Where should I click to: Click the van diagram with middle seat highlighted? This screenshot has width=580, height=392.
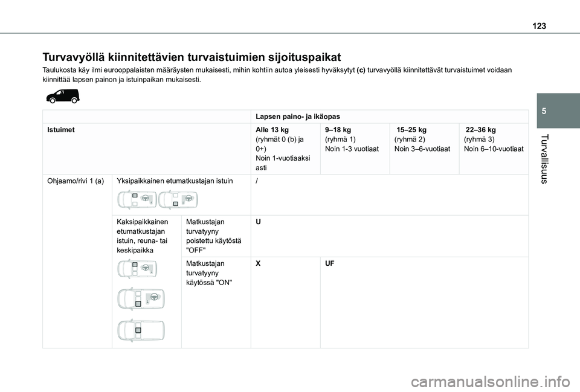click(x=141, y=330)
